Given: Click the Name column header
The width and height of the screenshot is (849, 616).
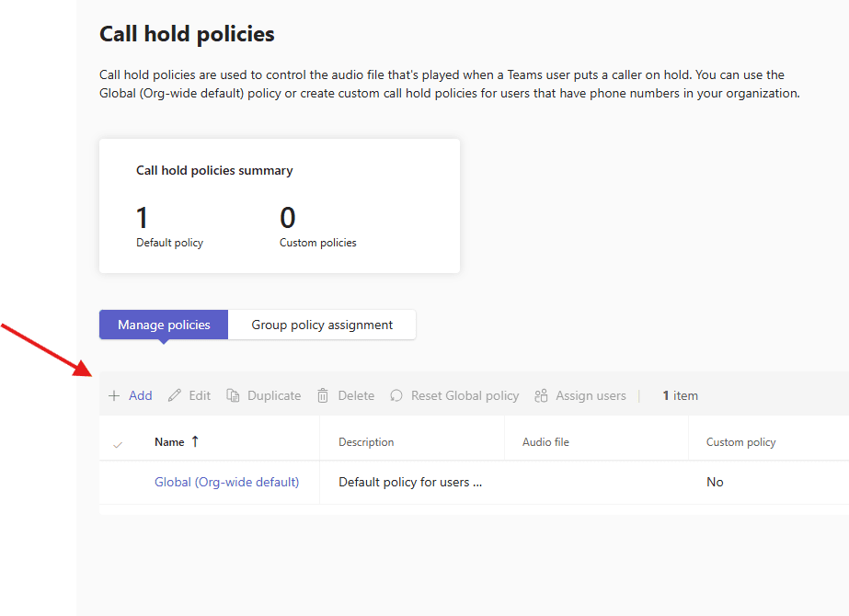Looking at the screenshot, I should click(x=169, y=442).
